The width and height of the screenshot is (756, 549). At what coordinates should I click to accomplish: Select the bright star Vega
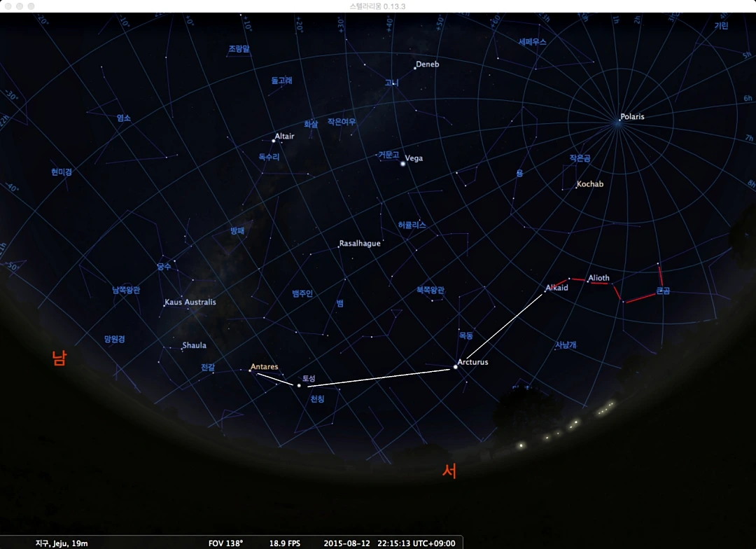point(403,164)
